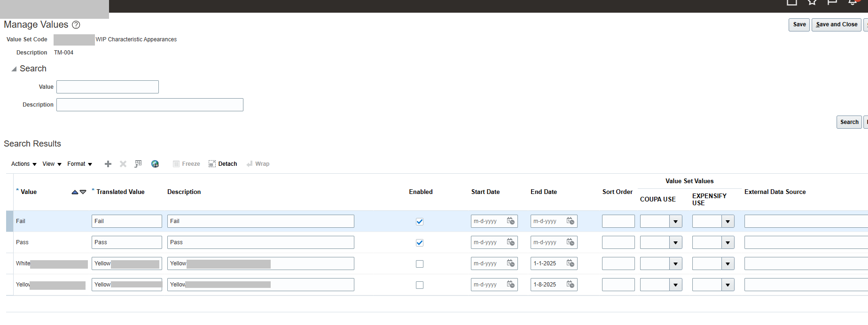This screenshot has width=868, height=325.
Task: Click the watchlist flag icon in header
Action: coord(832,2)
